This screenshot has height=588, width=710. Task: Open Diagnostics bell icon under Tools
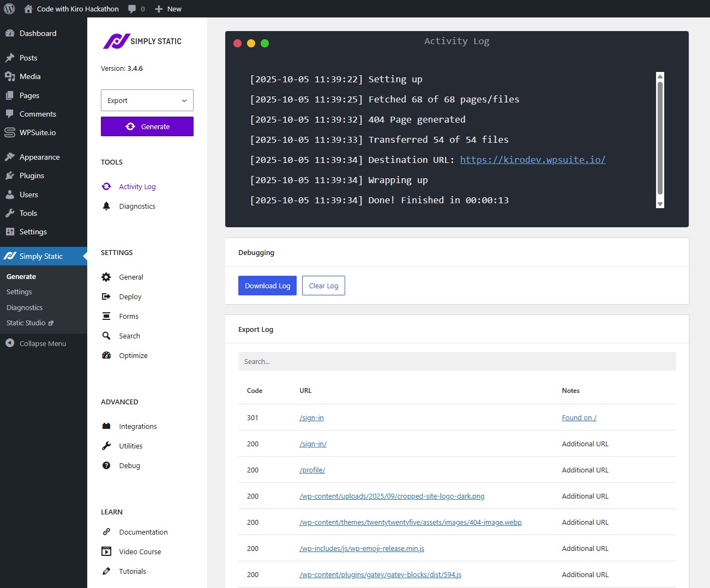106,206
